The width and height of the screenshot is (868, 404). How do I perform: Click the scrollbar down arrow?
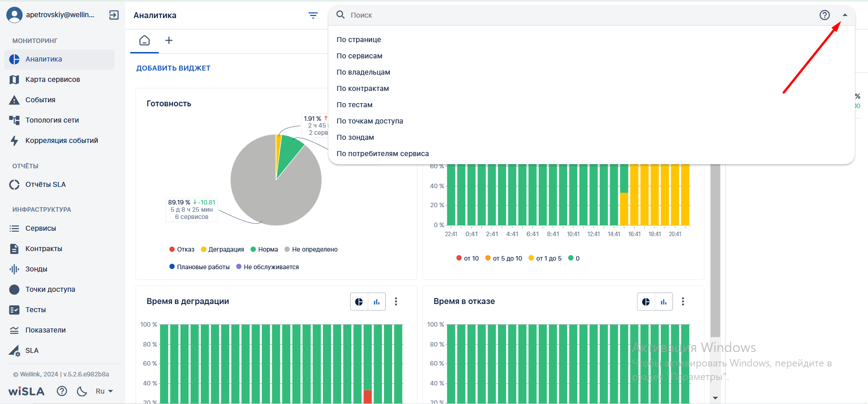(715, 398)
